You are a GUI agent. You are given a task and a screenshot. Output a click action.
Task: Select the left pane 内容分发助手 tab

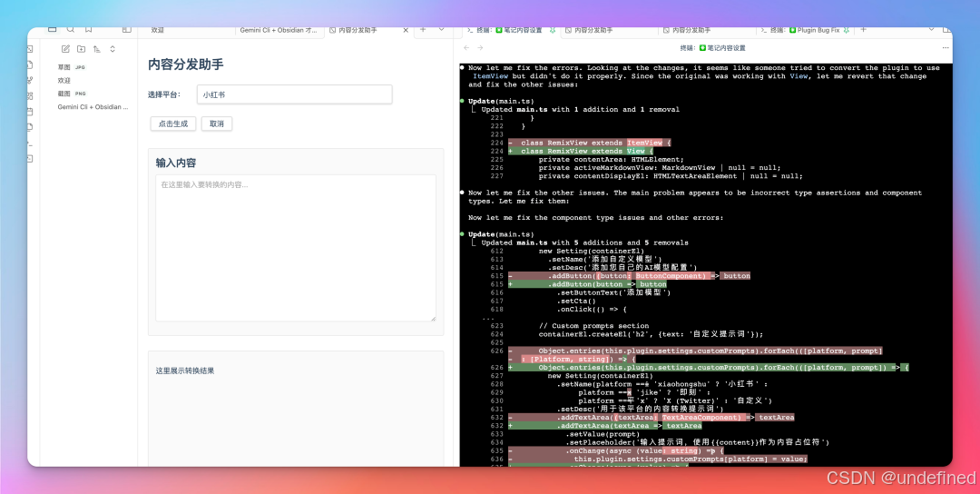(358, 30)
